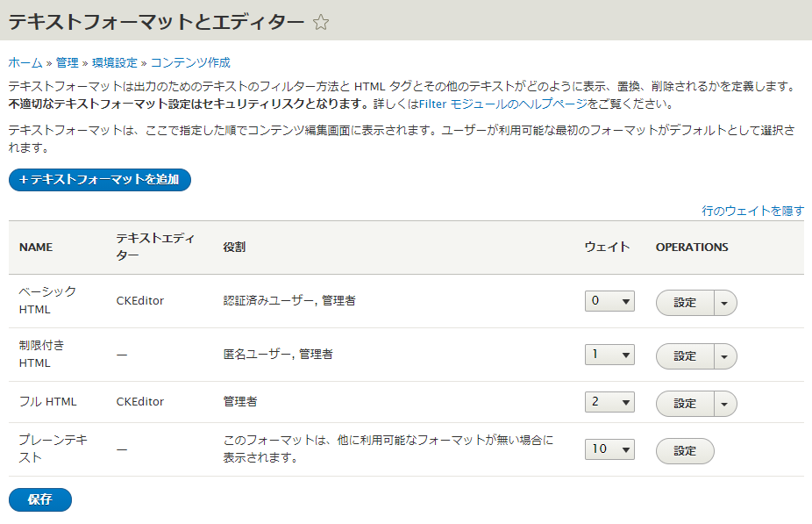Open weight dropdown for ベーシック HTML row
Screen dimensions: 812x524
point(609,301)
